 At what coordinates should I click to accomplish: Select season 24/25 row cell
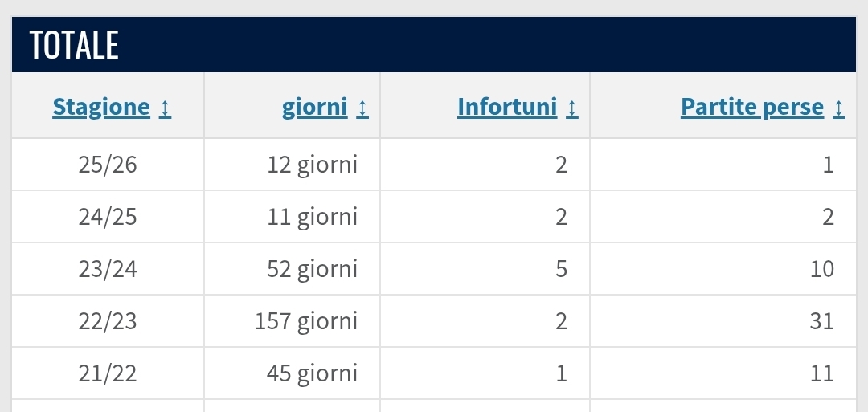[x=108, y=217]
